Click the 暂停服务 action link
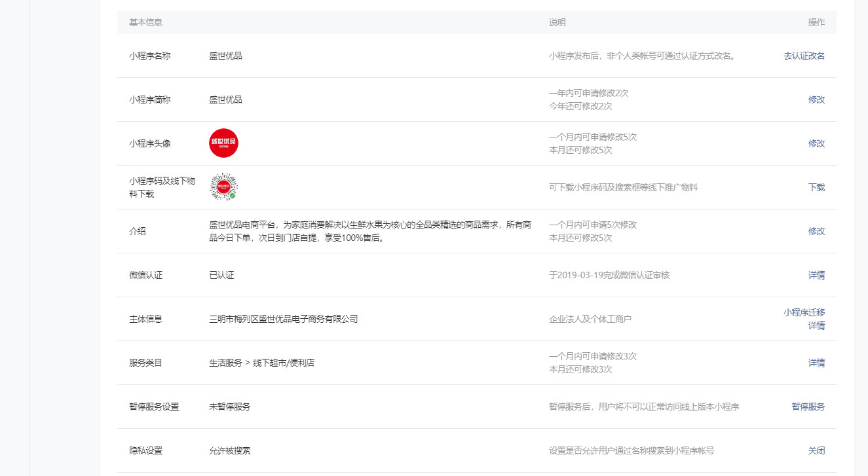The image size is (868, 476). [808, 407]
